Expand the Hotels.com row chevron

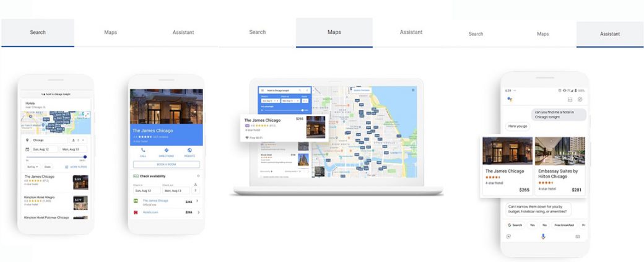pos(199,212)
